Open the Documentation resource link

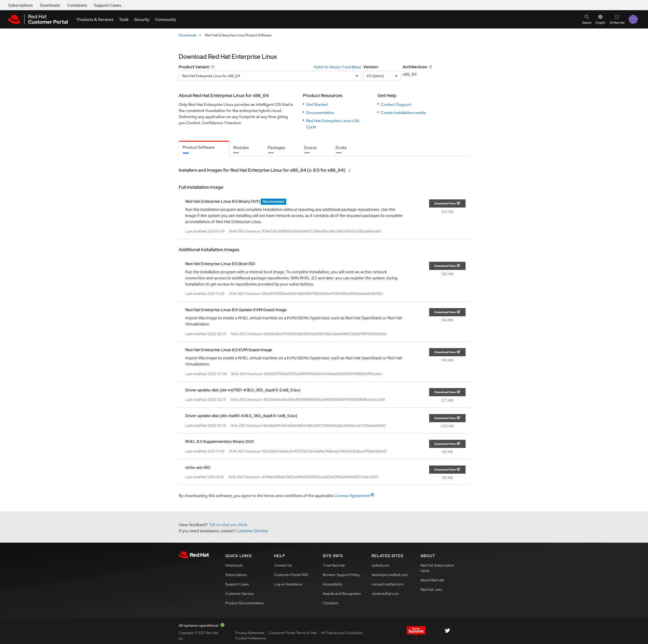coord(320,113)
